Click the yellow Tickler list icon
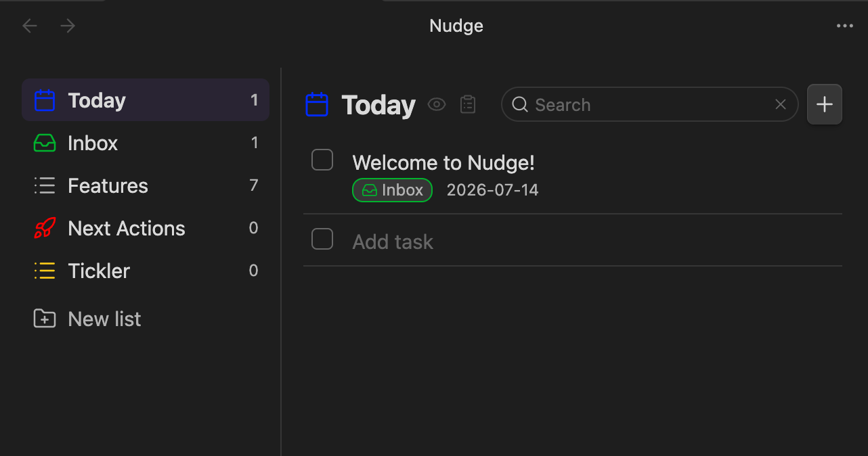This screenshot has width=868, height=456. pos(45,271)
